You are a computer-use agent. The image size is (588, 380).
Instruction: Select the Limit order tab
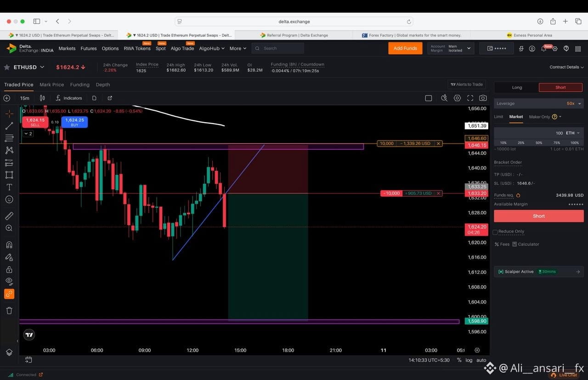[x=498, y=117]
